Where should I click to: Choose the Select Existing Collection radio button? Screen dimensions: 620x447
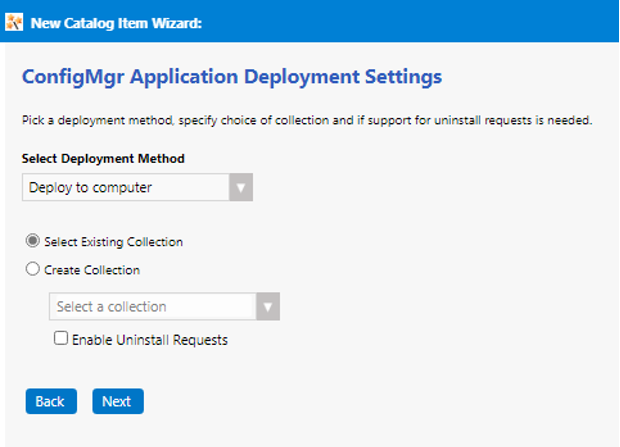click(33, 242)
